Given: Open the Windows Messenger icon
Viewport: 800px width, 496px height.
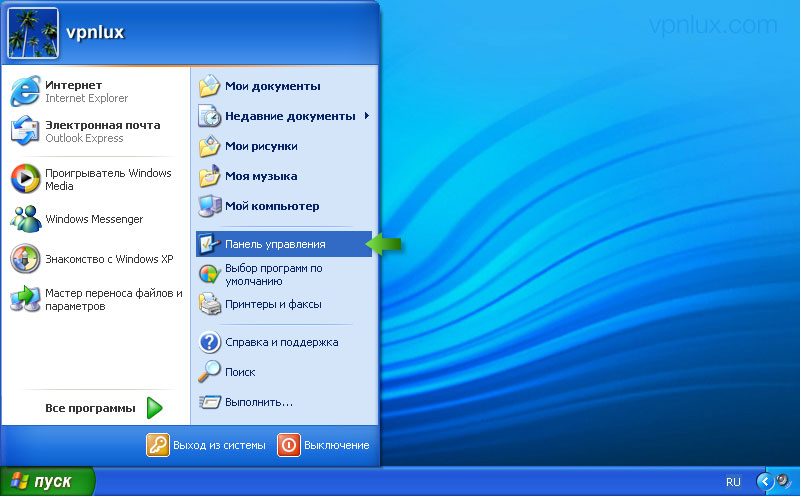Looking at the screenshot, I should [x=25, y=219].
